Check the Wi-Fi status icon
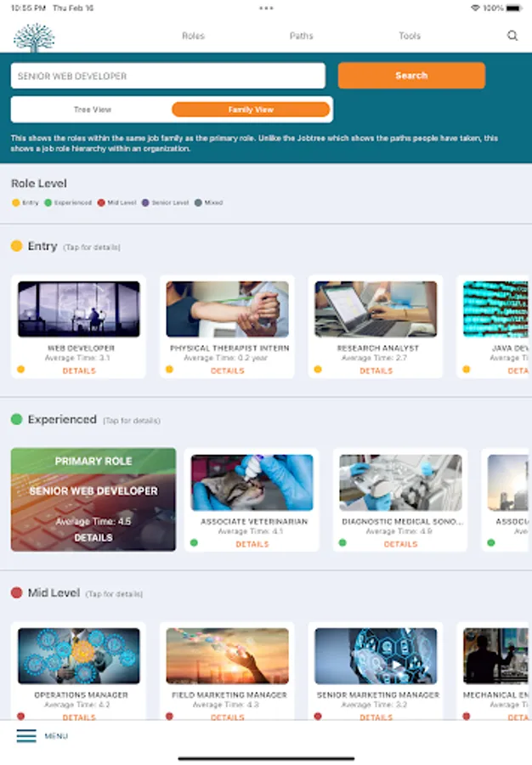Viewport: 532px width, 765px height. (475, 8)
